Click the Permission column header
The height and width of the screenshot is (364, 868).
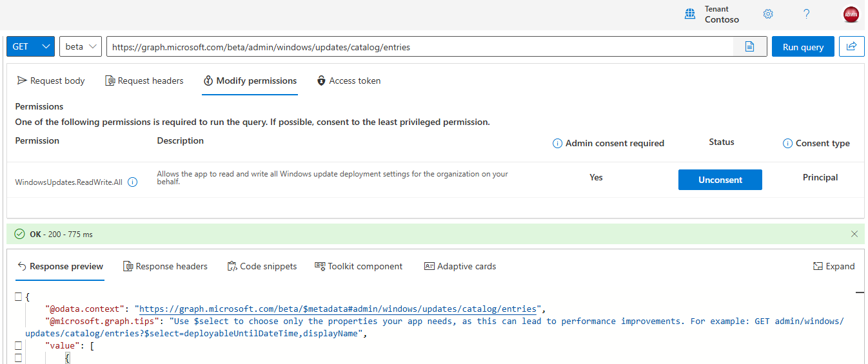pos(37,140)
